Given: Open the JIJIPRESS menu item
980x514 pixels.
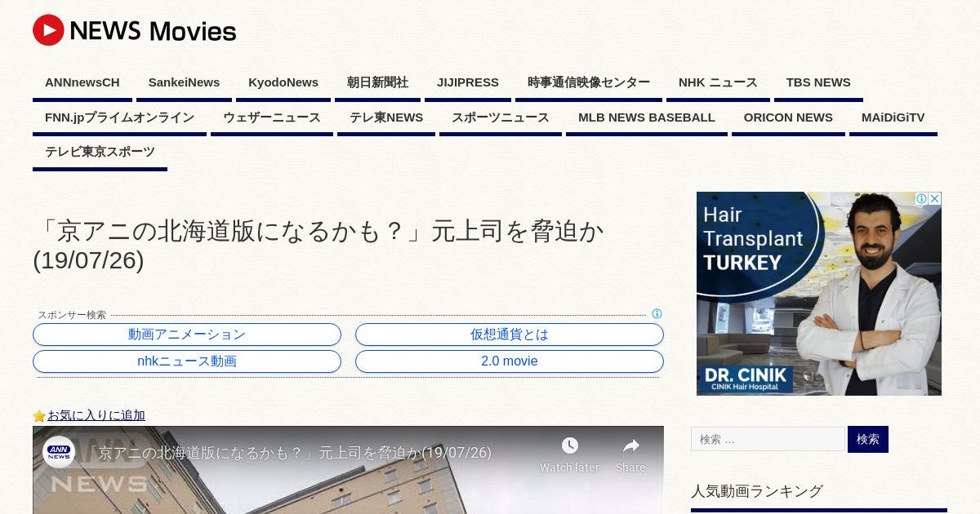Looking at the screenshot, I should click(468, 83).
